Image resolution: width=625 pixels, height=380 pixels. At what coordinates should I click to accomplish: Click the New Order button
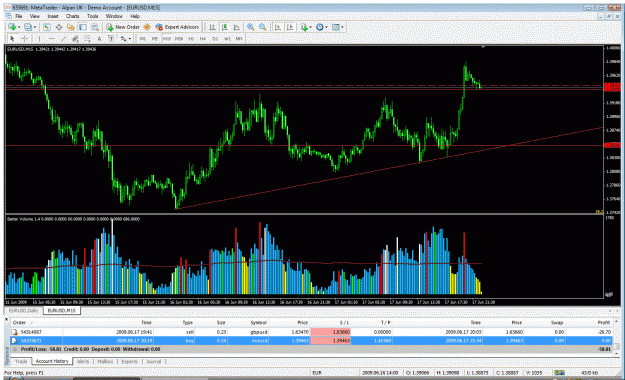(123, 27)
